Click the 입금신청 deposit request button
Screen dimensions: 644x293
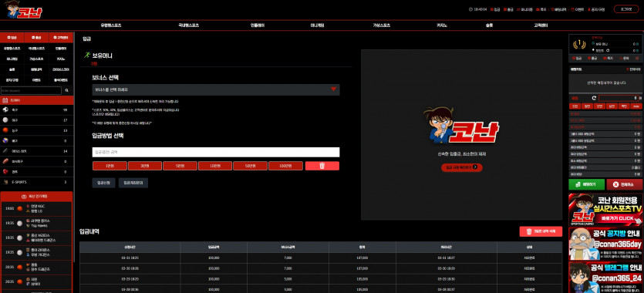[103, 183]
